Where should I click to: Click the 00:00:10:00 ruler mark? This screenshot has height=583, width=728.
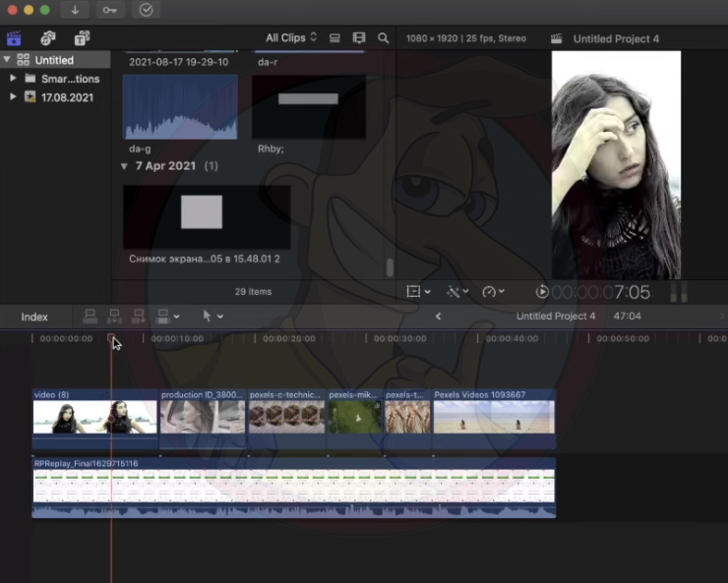click(177, 338)
